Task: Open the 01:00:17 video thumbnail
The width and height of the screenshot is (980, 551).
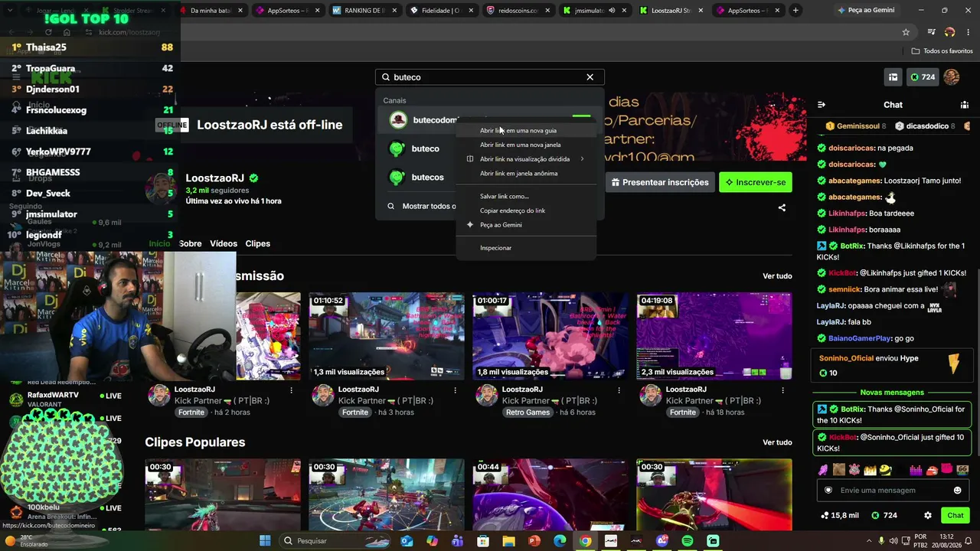Action: [550, 336]
